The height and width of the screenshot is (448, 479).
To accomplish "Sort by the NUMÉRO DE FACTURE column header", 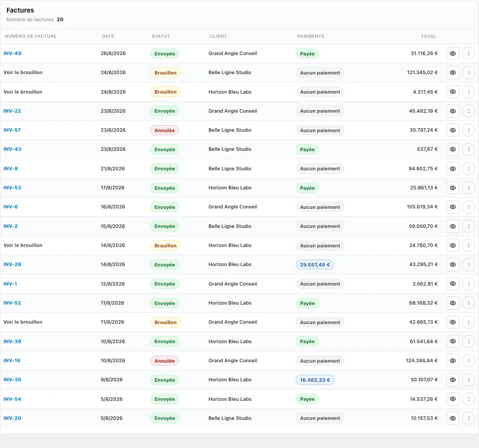I will tap(31, 36).
